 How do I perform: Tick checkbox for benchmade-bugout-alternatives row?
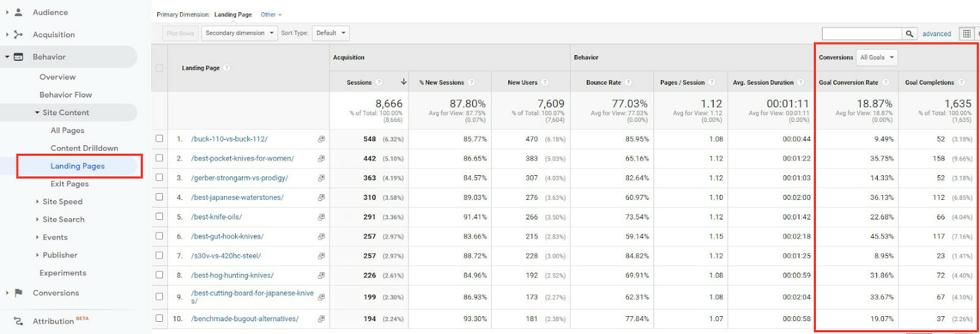coord(159,319)
